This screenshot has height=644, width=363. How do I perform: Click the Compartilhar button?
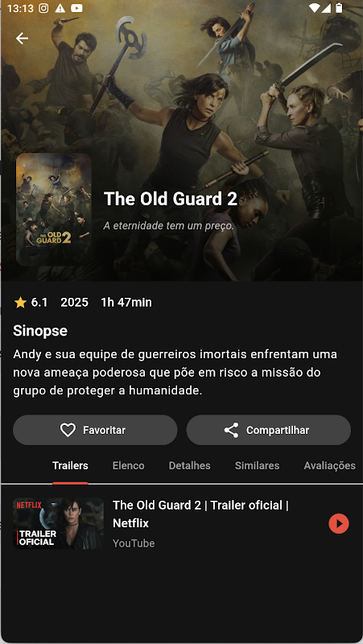tap(269, 430)
